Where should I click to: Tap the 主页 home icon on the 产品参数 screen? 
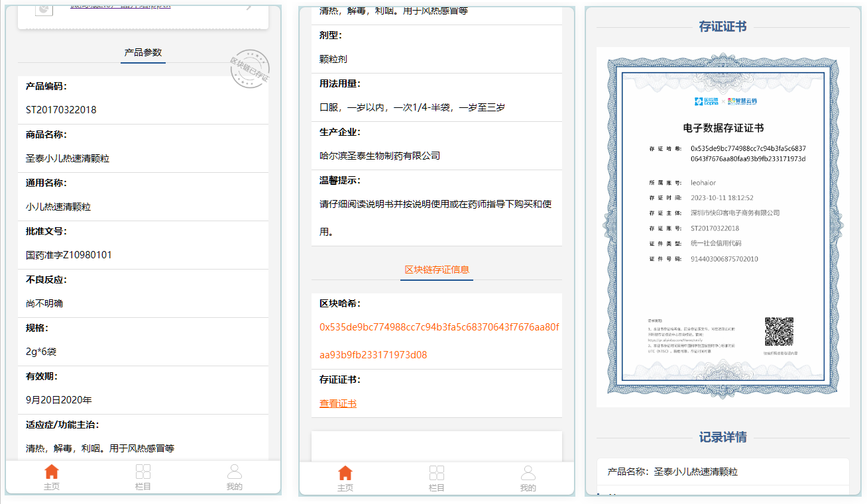51,472
